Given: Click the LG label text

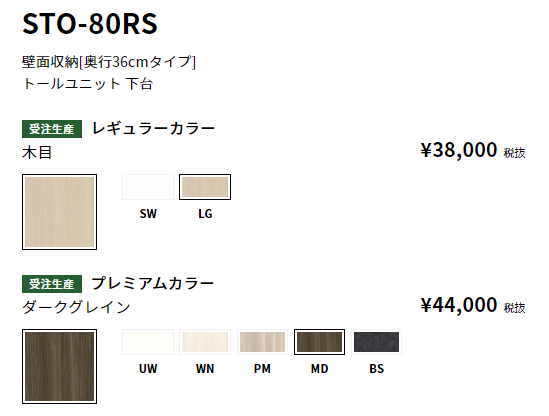Looking at the screenshot, I should [x=205, y=214].
